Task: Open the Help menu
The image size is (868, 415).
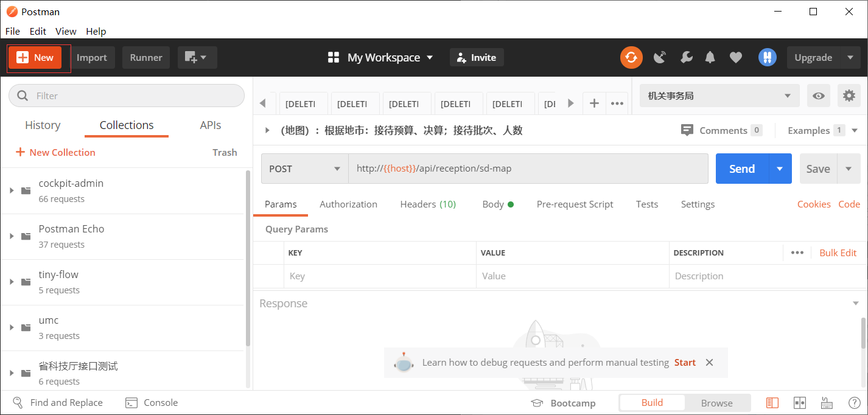Action: 96,31
